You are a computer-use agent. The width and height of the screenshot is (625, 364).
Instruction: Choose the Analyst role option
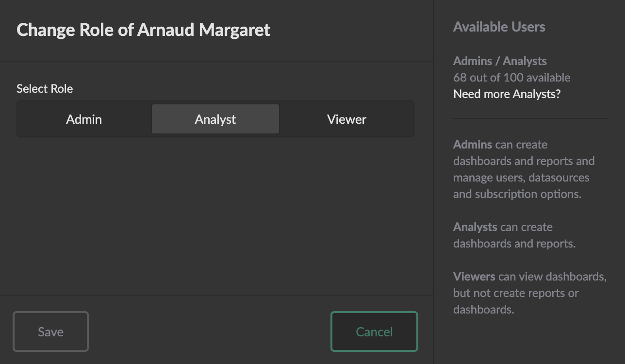point(215,119)
